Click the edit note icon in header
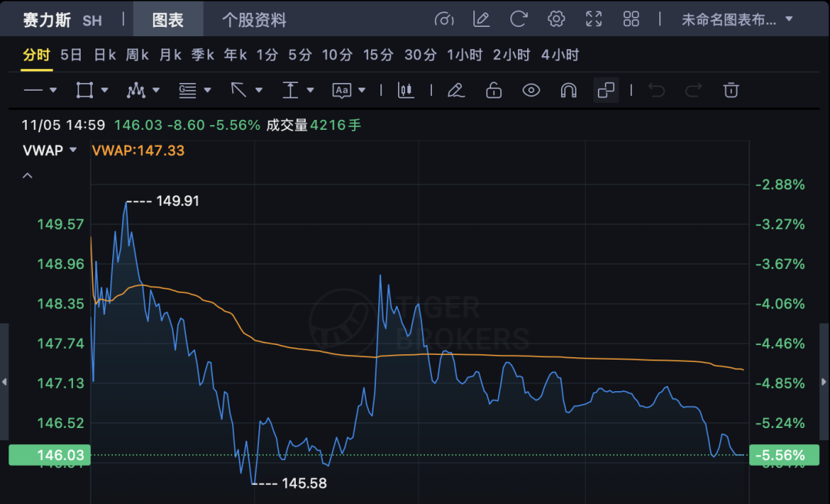This screenshot has height=504, width=830. point(482,19)
